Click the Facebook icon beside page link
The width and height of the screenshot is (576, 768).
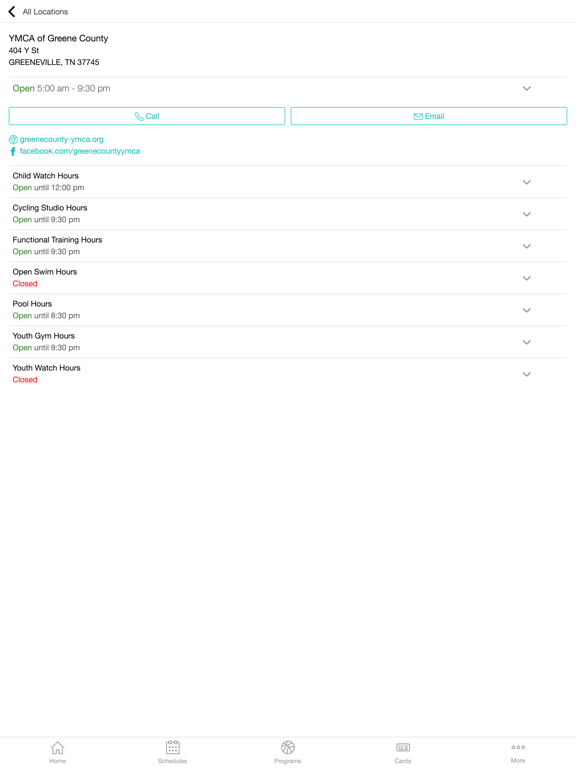(13, 151)
